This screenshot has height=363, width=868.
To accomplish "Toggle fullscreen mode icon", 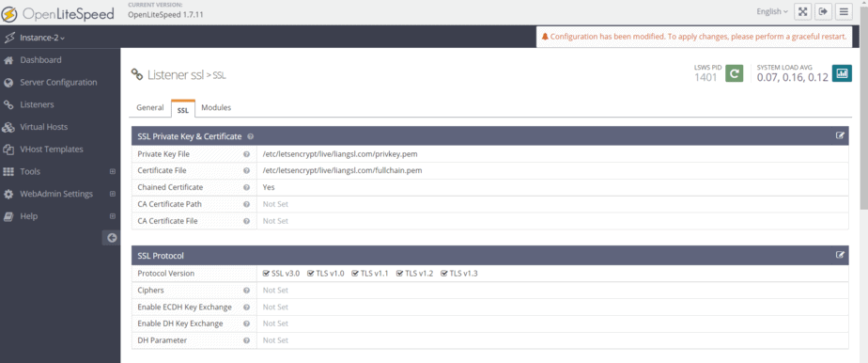I will pos(802,11).
